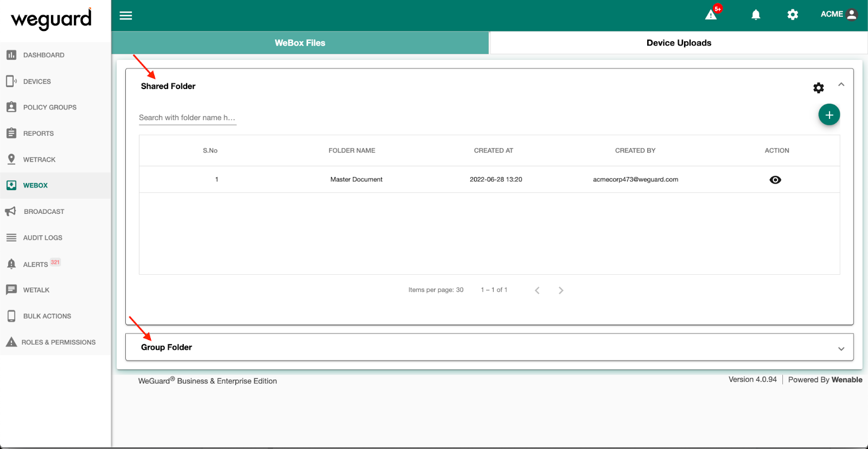Open Devices in the sidebar

tap(55, 81)
